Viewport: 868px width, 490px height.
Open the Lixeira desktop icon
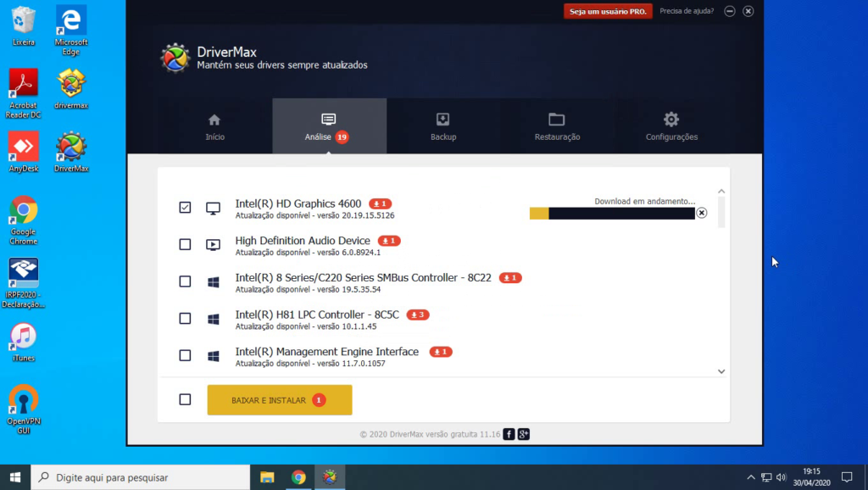pos(23,25)
